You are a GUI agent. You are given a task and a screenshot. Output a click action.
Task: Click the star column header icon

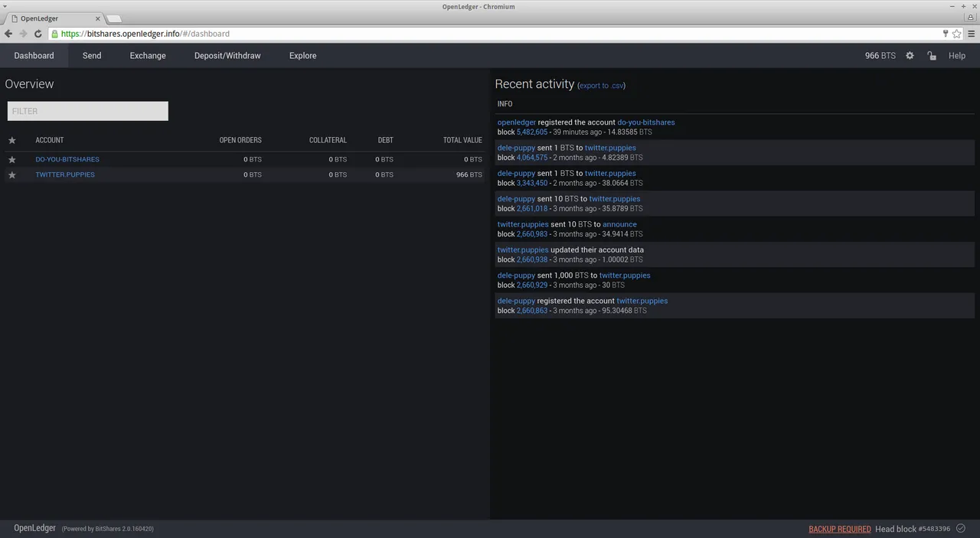click(x=11, y=140)
